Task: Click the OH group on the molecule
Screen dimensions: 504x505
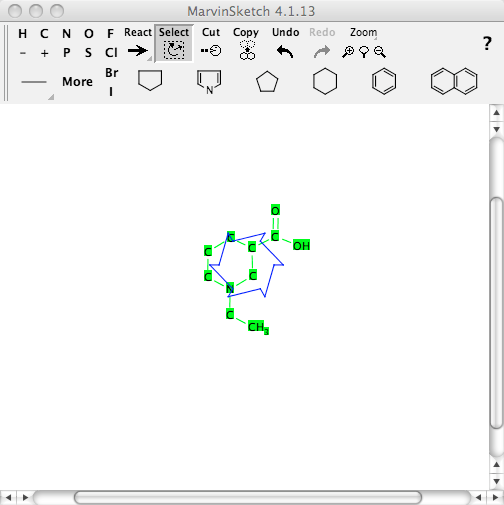Action: tap(301, 246)
